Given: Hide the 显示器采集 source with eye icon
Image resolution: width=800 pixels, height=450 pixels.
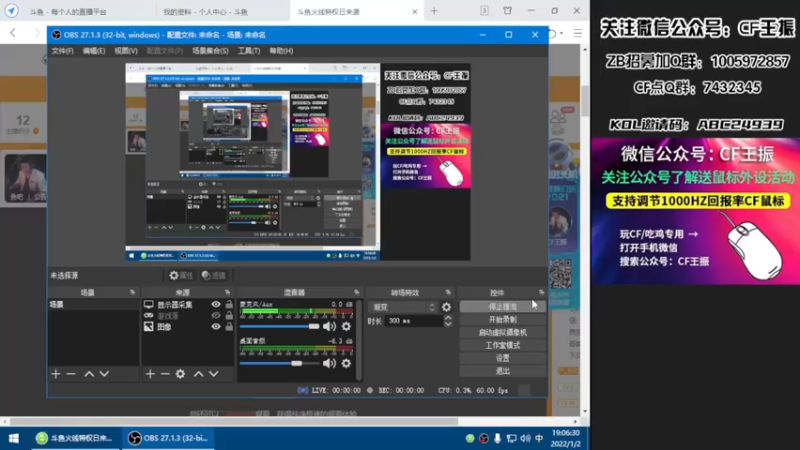Looking at the screenshot, I should click(216, 305).
